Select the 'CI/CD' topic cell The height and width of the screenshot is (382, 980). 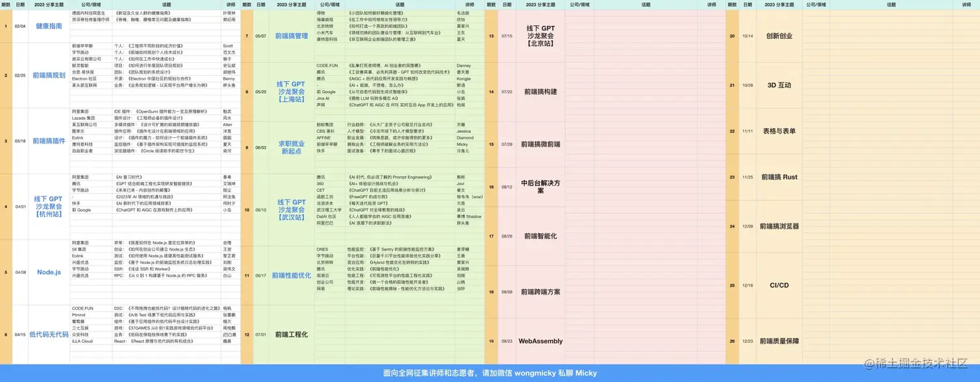click(x=779, y=286)
